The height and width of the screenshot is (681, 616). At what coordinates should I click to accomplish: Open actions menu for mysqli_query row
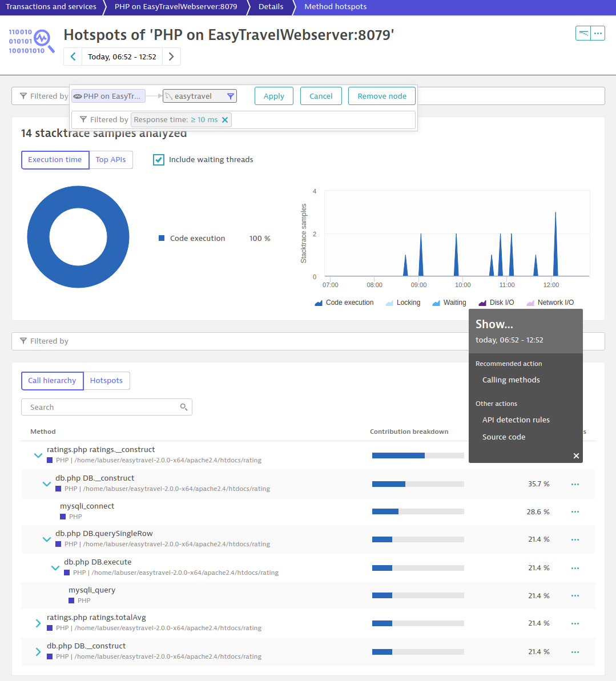(575, 596)
